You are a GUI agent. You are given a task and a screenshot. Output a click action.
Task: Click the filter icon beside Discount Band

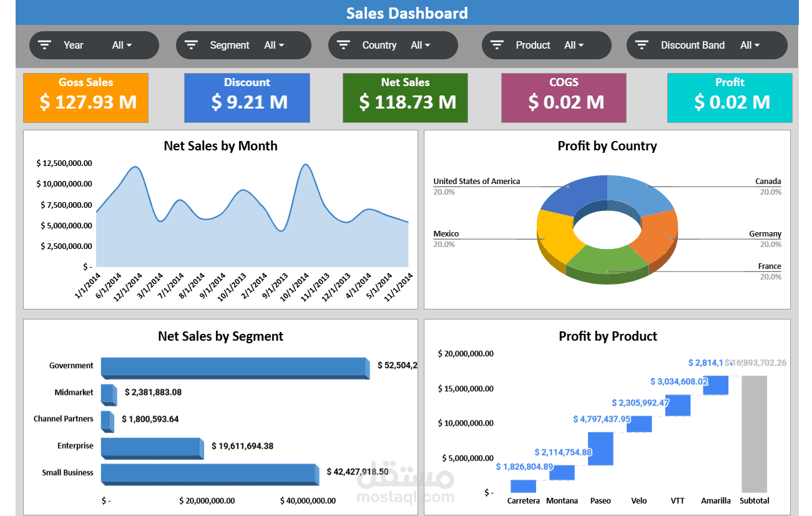point(642,45)
